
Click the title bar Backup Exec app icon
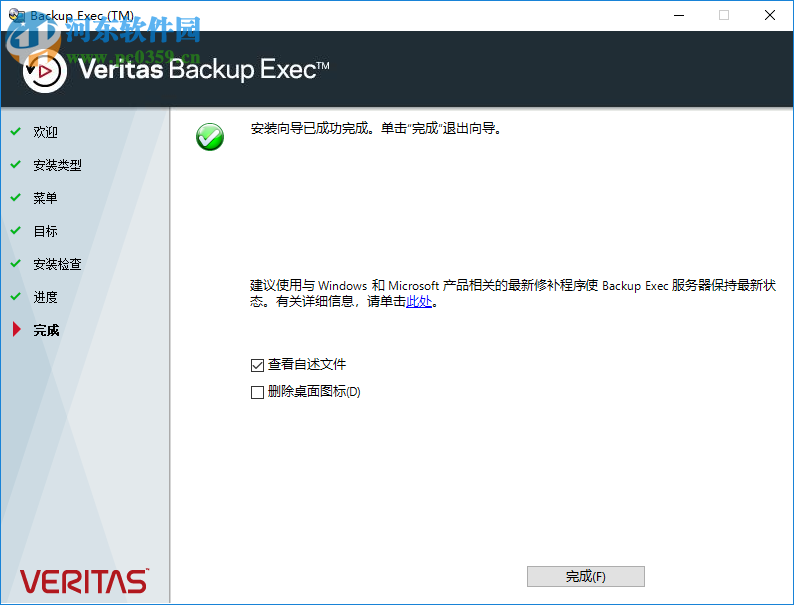[x=17, y=15]
